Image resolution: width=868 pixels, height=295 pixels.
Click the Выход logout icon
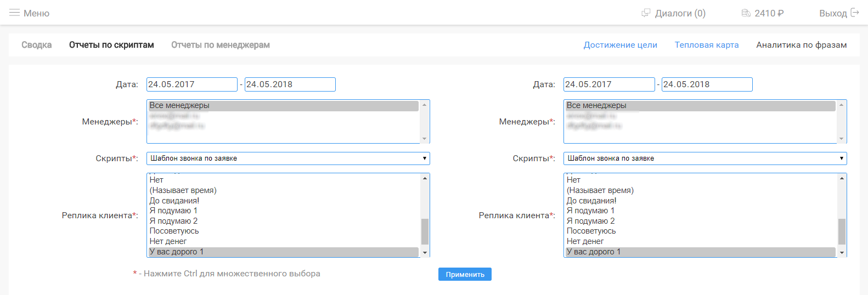click(x=854, y=13)
